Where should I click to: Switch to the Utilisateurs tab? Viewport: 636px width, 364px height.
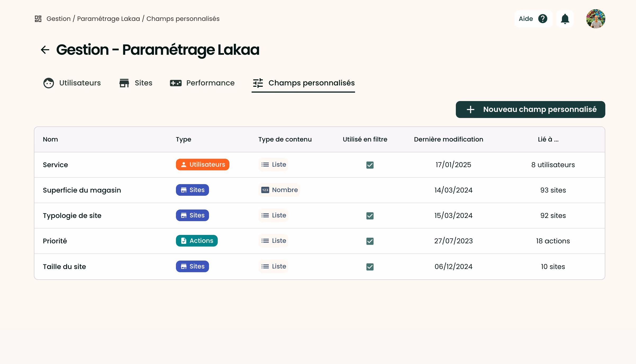pyautogui.click(x=80, y=83)
